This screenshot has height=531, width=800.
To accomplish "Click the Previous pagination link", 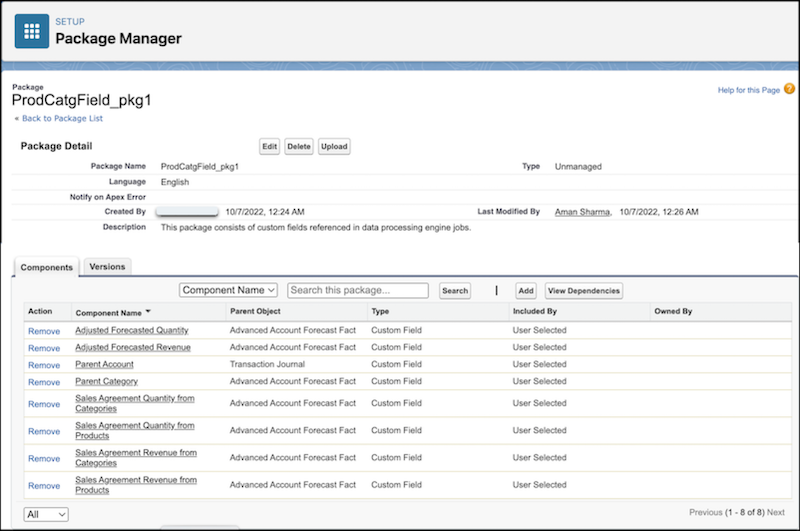I will 706,512.
